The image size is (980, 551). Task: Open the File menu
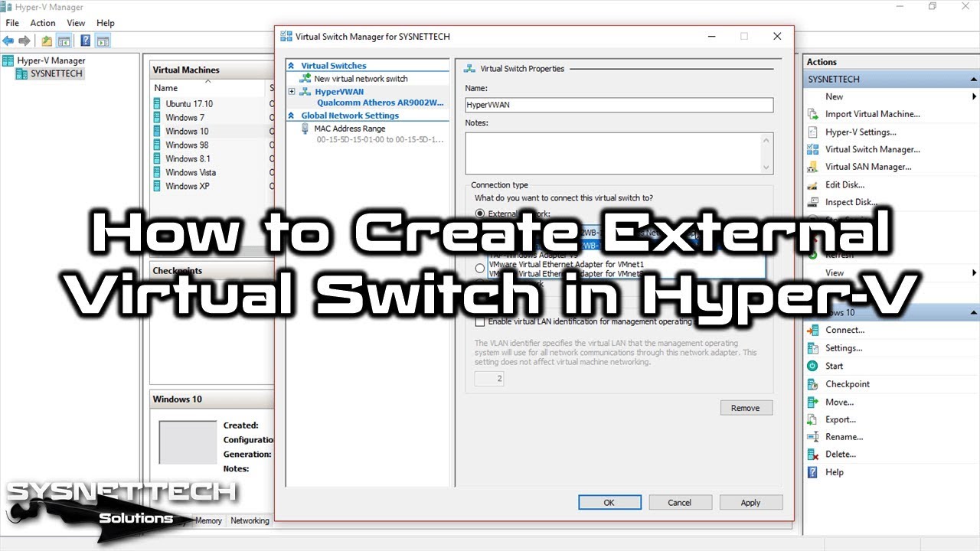12,23
